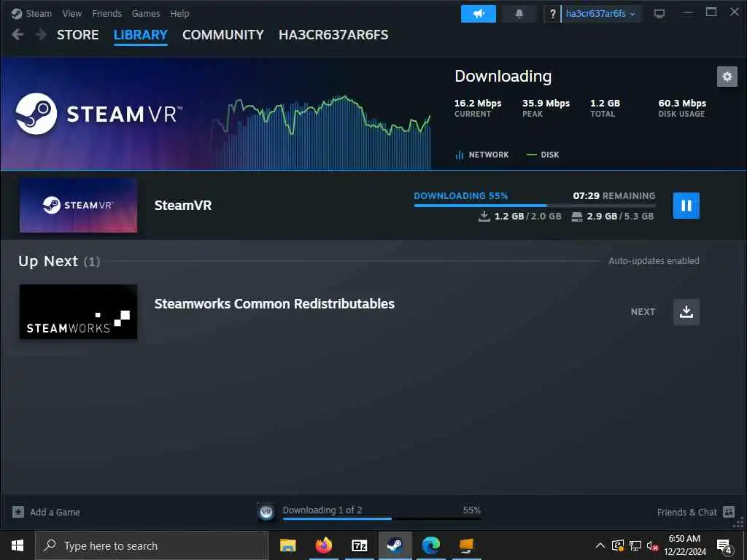Screen dimensions: 747x560
Task: Open File Explorer from the taskbar
Action: [x=287, y=545]
